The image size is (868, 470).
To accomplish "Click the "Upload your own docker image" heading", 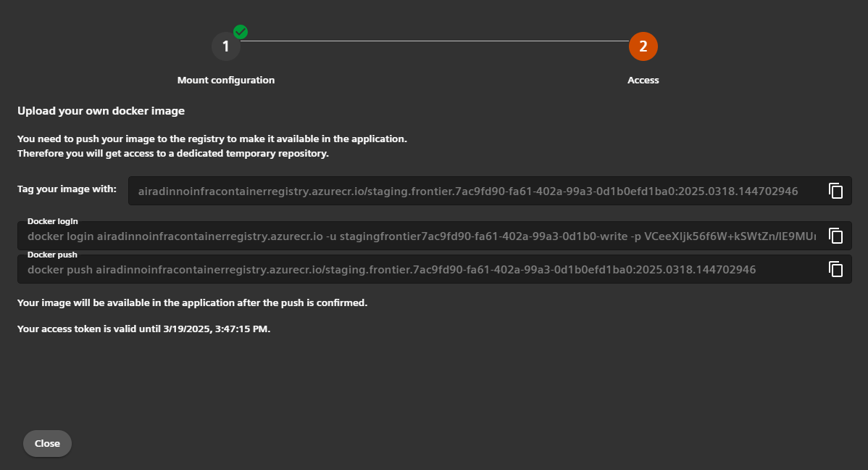I will coord(101,111).
